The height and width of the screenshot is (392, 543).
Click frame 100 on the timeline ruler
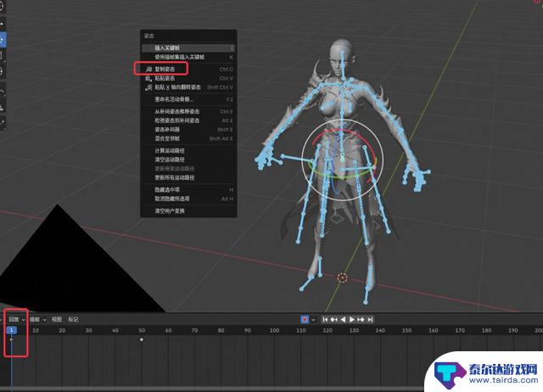pos(274,330)
